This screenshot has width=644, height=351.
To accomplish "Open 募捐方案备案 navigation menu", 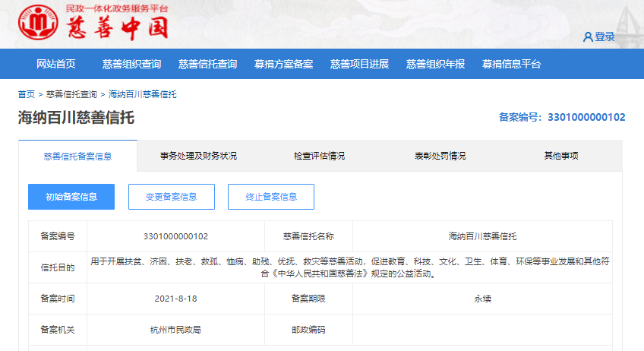I will (283, 65).
